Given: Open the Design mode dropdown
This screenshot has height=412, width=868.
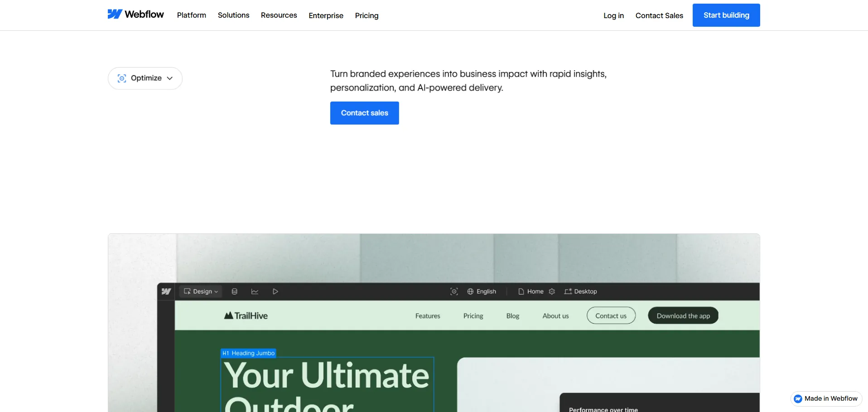Looking at the screenshot, I should tap(201, 291).
